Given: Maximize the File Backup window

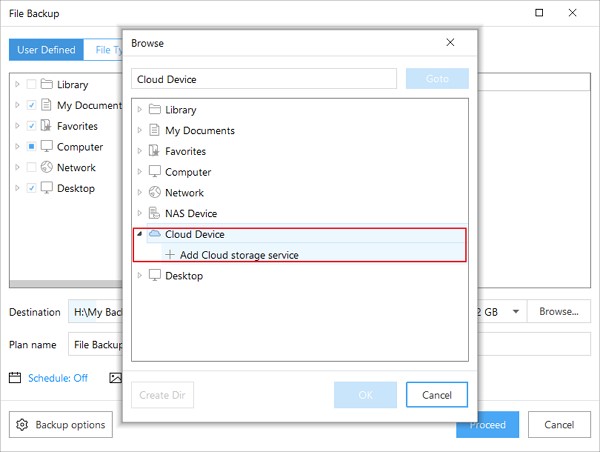Looking at the screenshot, I should (539, 13).
